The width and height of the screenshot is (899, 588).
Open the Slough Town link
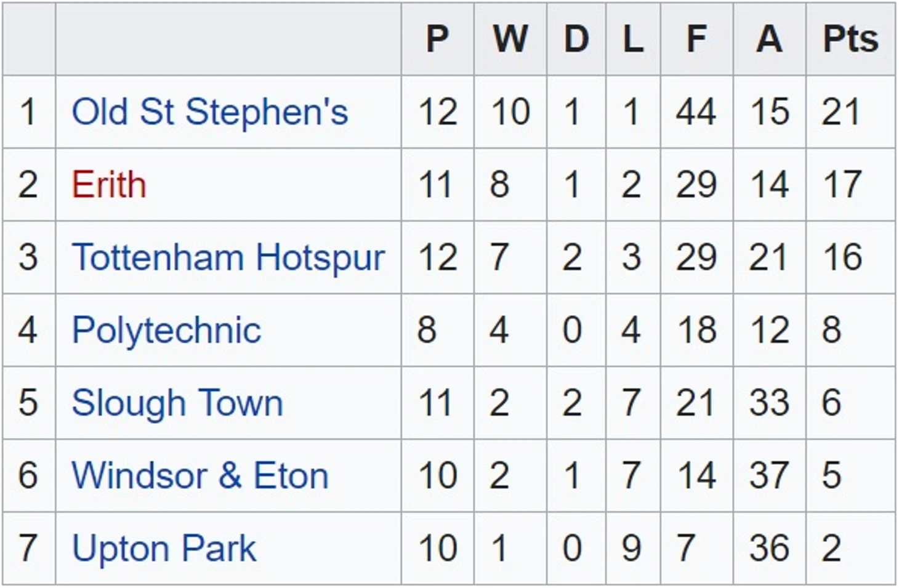pyautogui.click(x=177, y=403)
